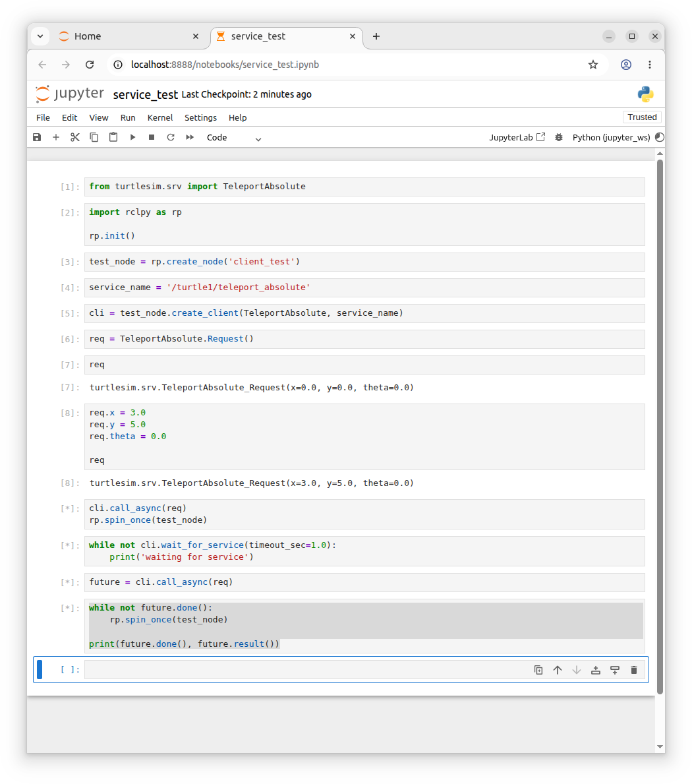Open notebook in JupyterLab
This screenshot has width=692, height=784.
(517, 138)
